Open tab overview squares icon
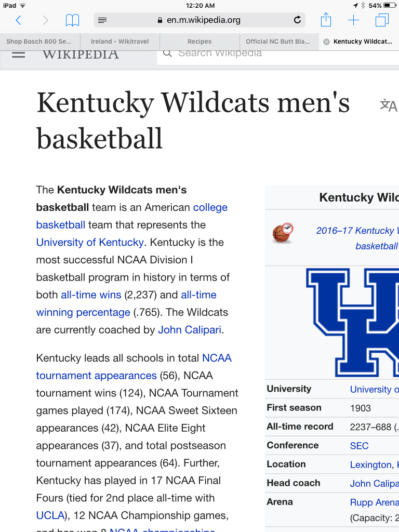Viewport: 399px width, 532px height. 382,20
